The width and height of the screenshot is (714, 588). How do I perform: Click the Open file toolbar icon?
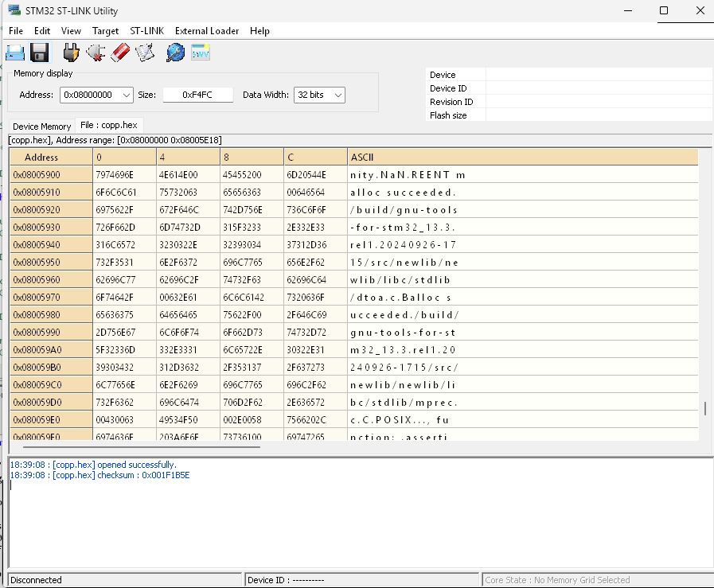tap(15, 53)
